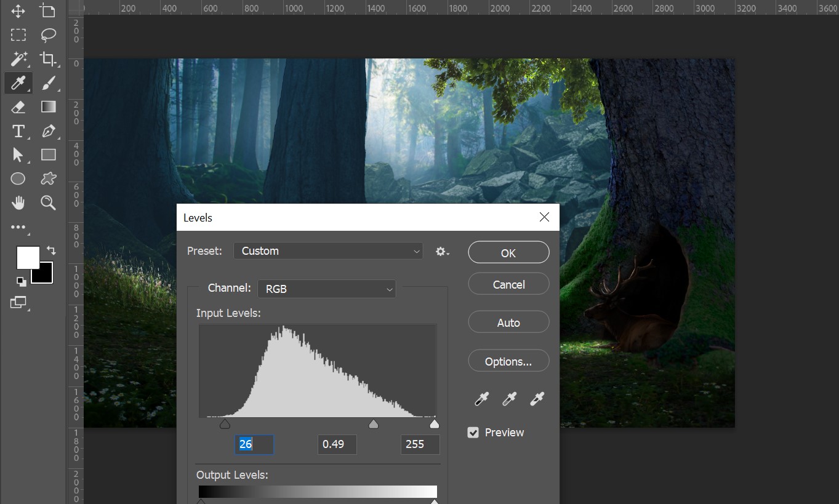This screenshot has height=504, width=839.
Task: Grab the input black point slider
Action: coord(225,423)
